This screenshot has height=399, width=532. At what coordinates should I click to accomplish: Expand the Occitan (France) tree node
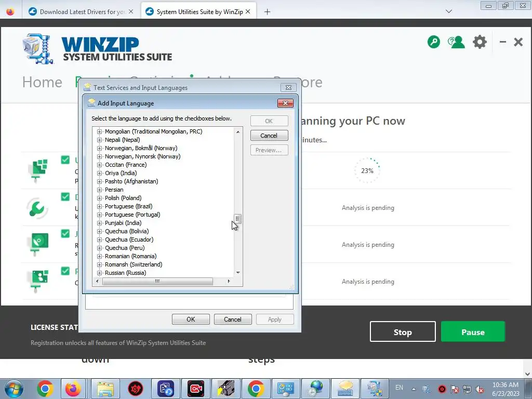tap(99, 165)
